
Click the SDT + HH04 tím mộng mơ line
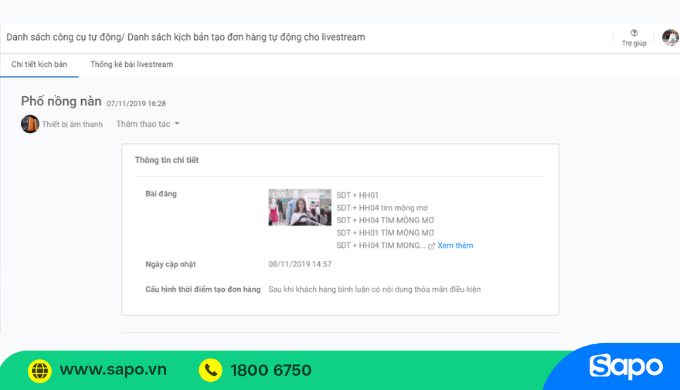382,208
